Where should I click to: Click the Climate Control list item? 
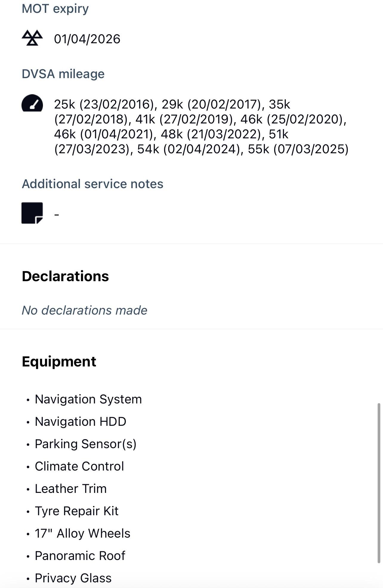click(79, 466)
